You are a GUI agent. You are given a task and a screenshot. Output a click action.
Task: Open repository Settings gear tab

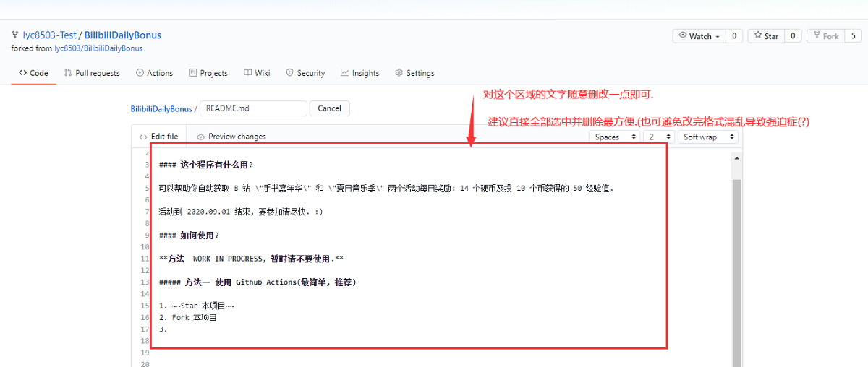click(414, 73)
